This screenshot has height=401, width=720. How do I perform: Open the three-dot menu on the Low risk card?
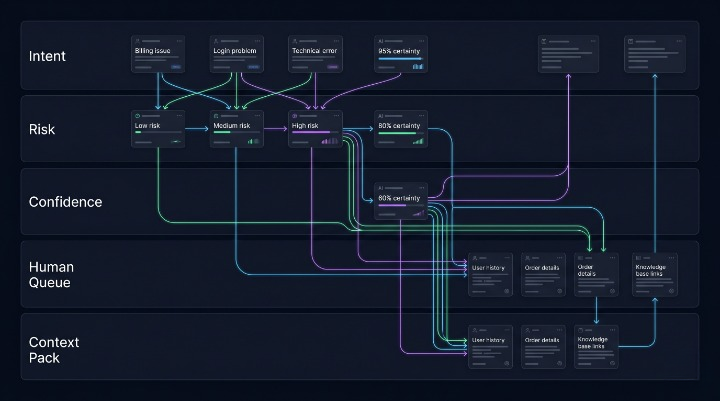(180, 116)
